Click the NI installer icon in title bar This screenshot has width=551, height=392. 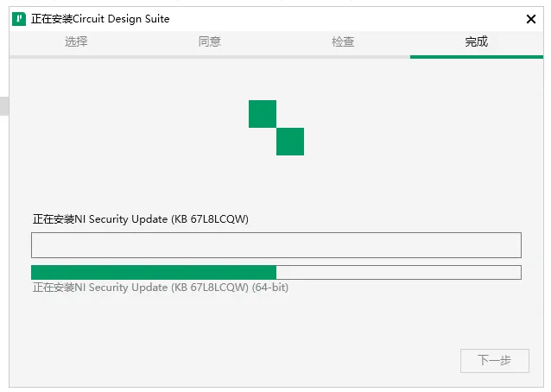tap(18, 18)
